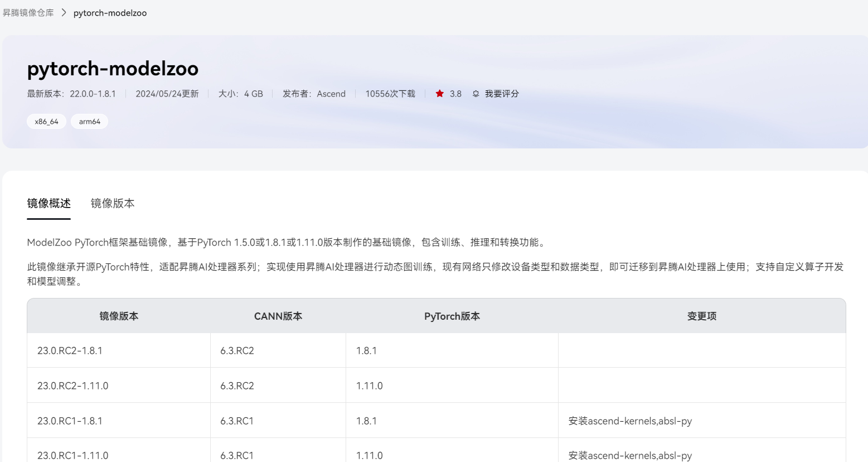Click the breadcrumb chevron separator arrow
Screen dimensions: 868x462
64,12
